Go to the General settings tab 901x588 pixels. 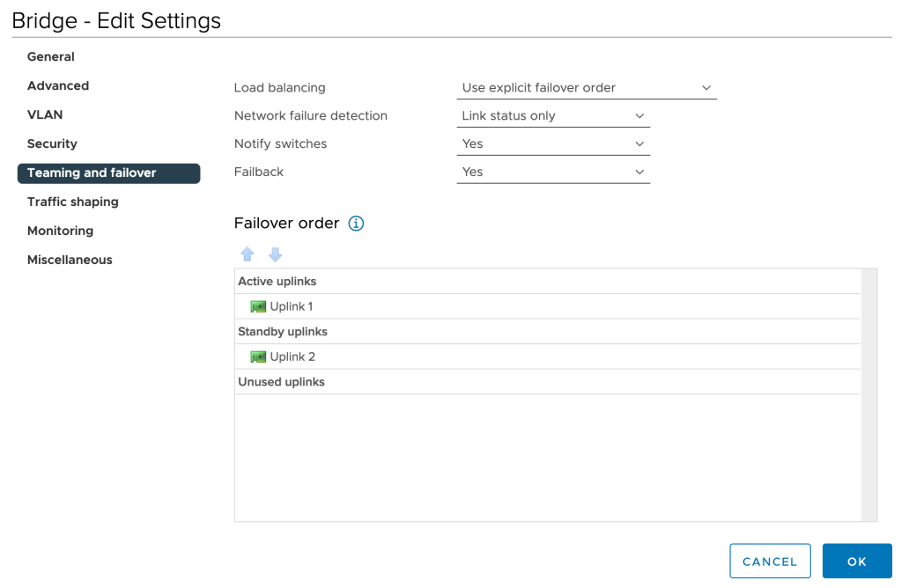coord(51,57)
